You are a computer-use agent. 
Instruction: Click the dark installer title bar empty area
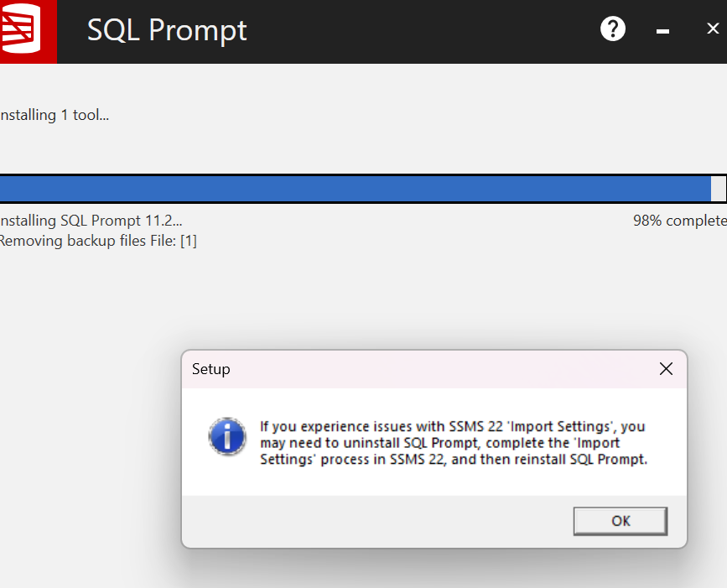point(419,31)
